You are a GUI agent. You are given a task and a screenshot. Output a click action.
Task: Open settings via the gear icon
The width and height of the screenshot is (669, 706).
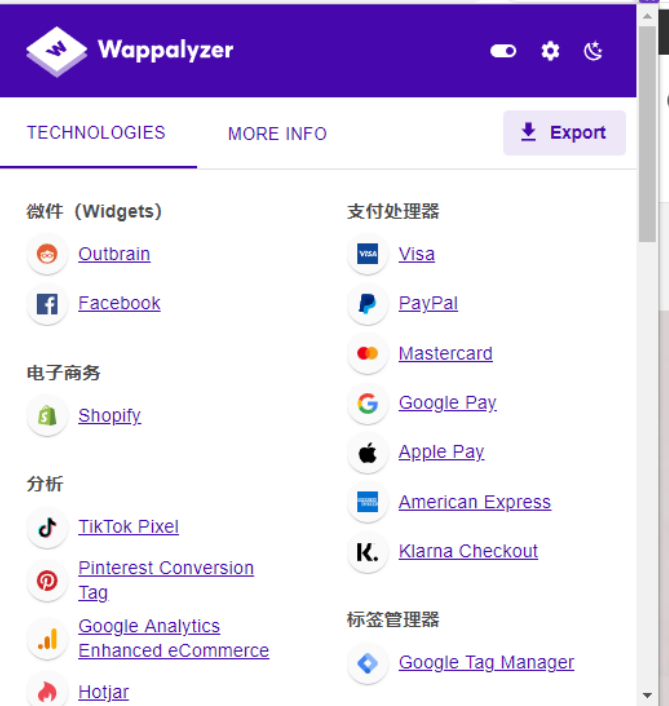pos(550,51)
